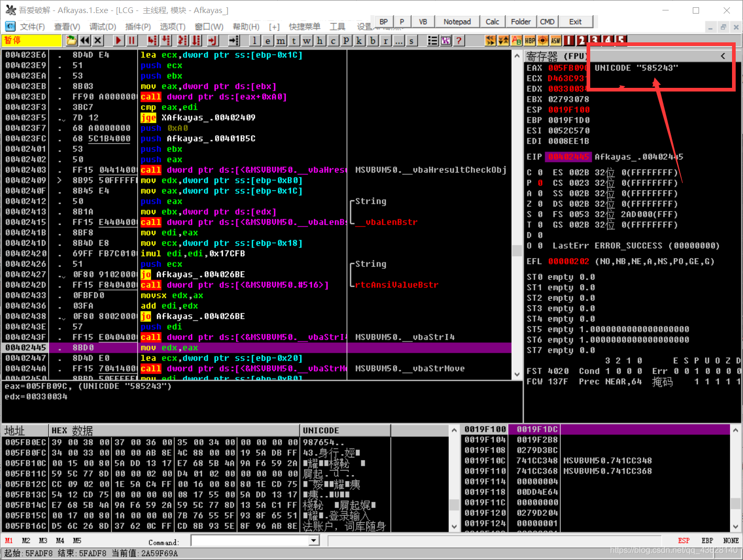This screenshot has width=743, height=560.
Task: Click the VB button
Action: [423, 21]
